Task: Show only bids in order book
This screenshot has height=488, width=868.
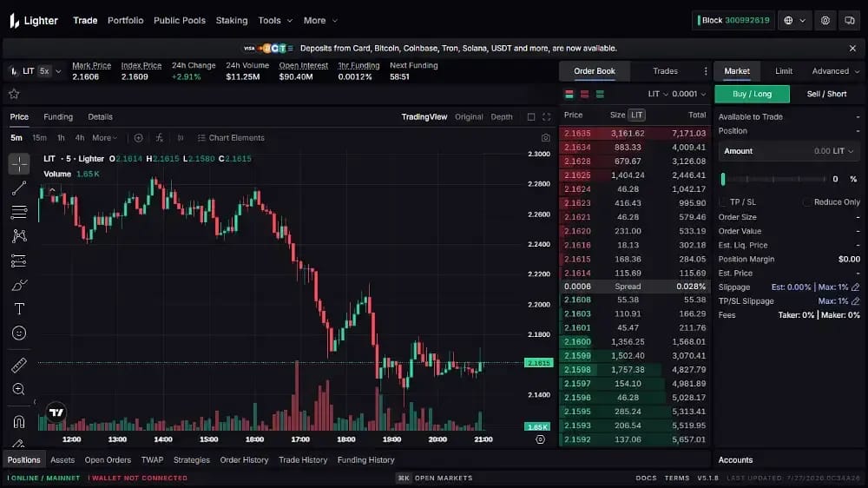Action: (x=600, y=94)
